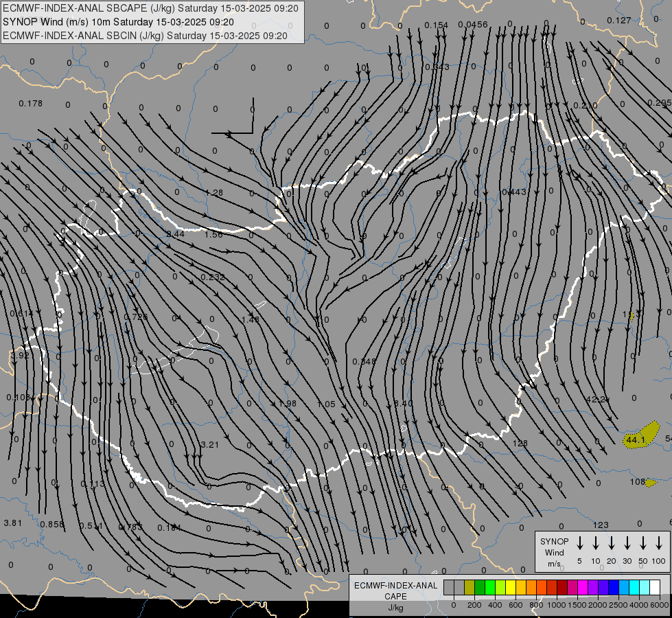672x618 pixels.
Task: Click the SBCAPE title line in the header box
Action: [x=150, y=8]
